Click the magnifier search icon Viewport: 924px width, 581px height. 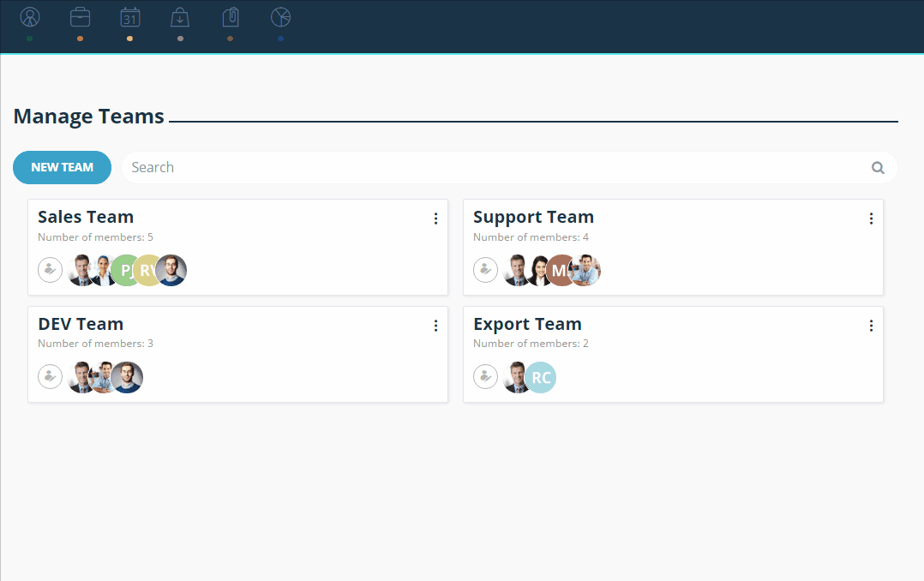click(878, 168)
